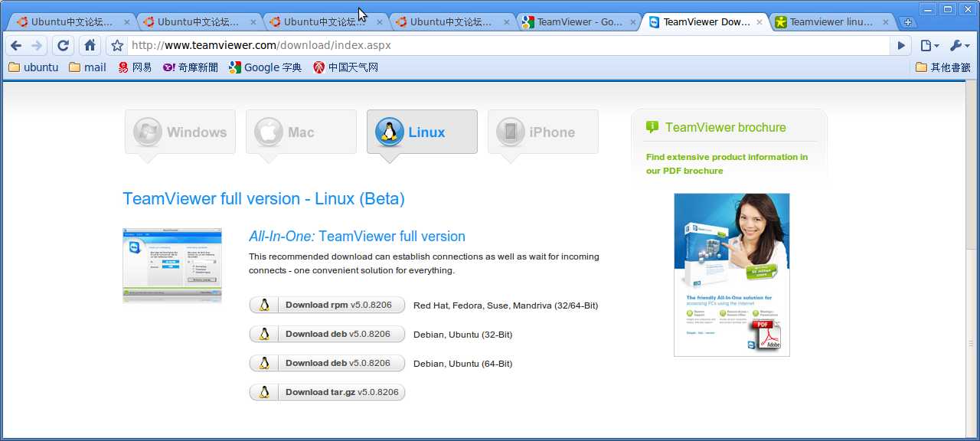The width and height of the screenshot is (980, 441).
Task: Switch to the first Ubuntu中文论坛 tab
Action: pos(73,22)
